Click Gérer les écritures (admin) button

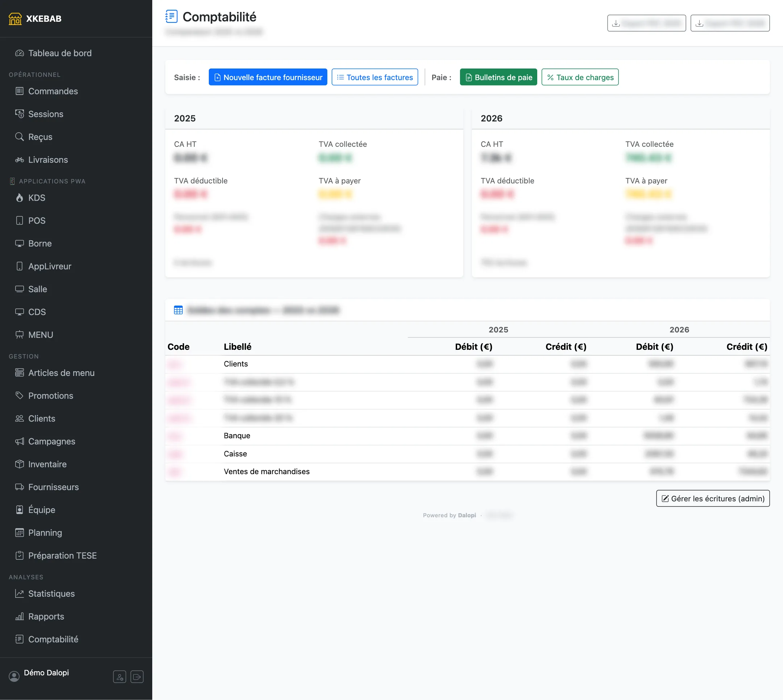pos(713,498)
